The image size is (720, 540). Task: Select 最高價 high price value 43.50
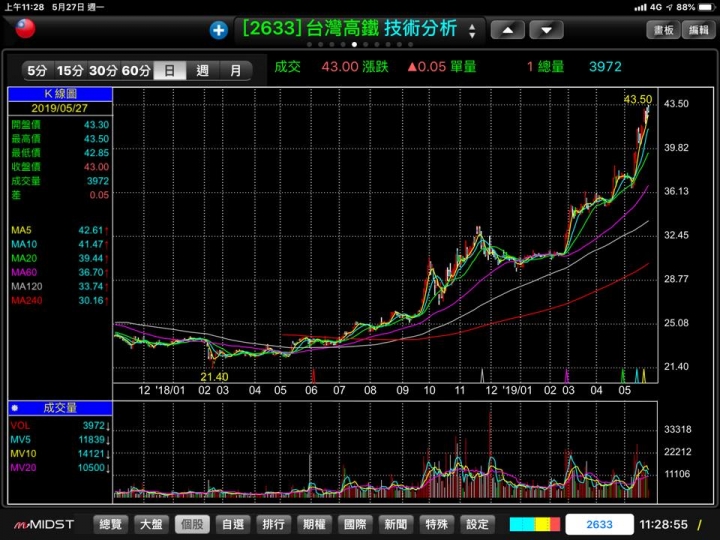point(96,139)
